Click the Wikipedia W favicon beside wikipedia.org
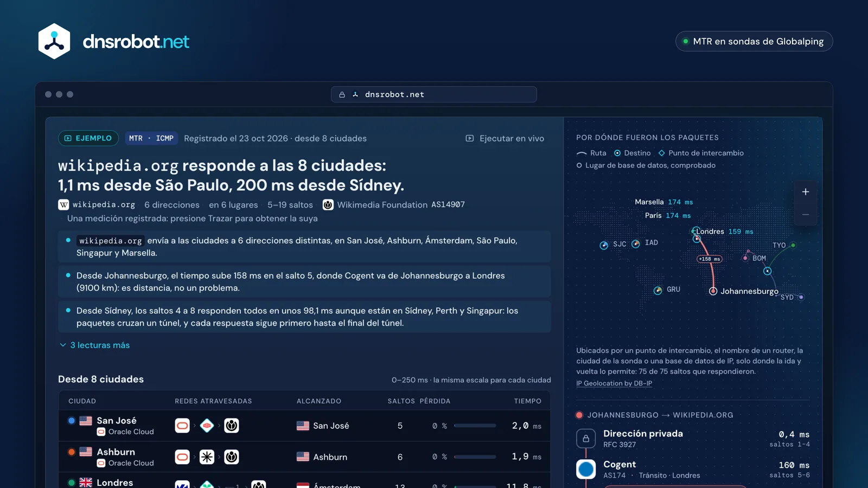Screen dimensions: 868x488 coord(63,204)
